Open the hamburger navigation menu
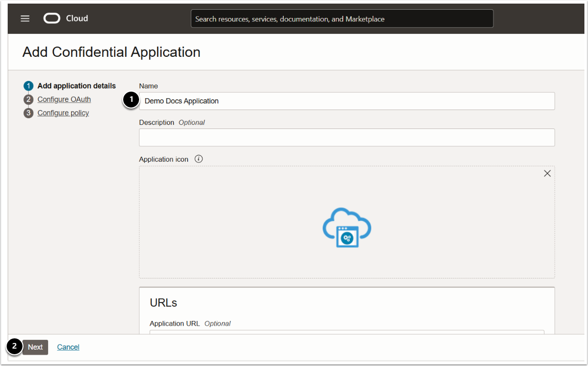 tap(25, 18)
